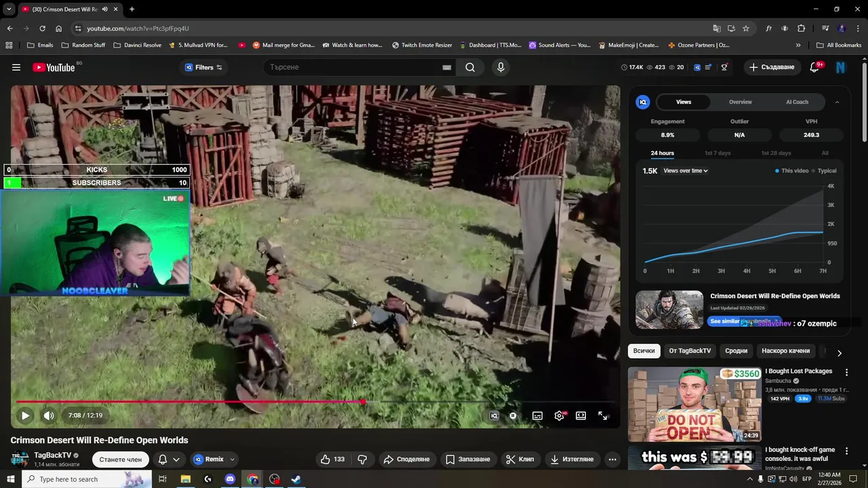Open the Views over time dropdown

686,171
